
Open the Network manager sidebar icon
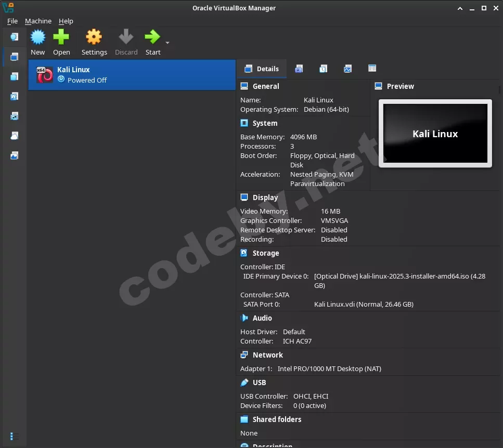pos(14,116)
